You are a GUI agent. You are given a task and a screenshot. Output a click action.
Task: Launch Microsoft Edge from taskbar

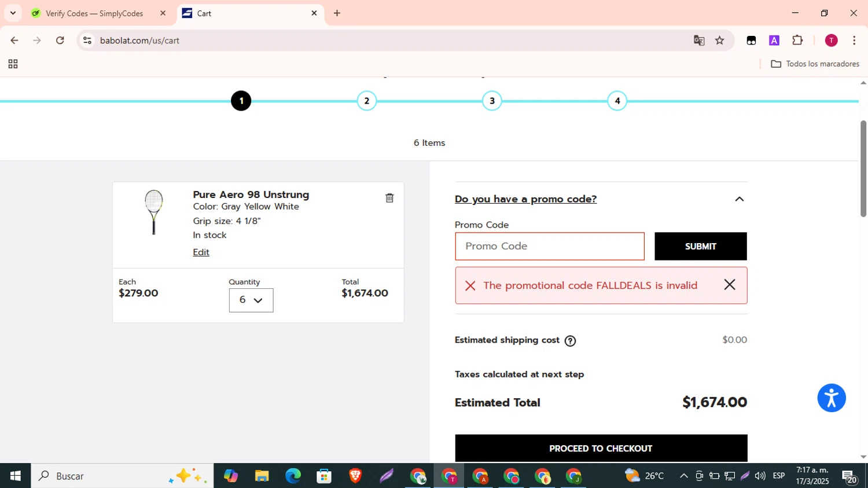293,476
